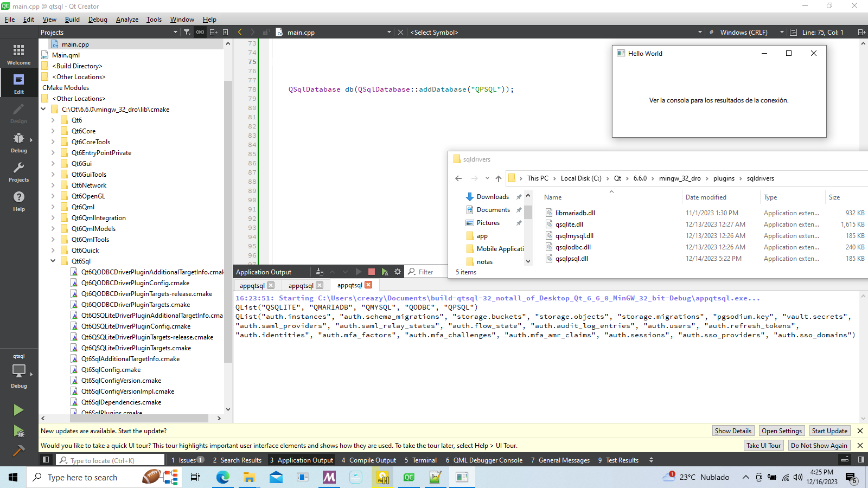Open the Projects mode in sidebar
Screen dimensions: 868x488
(x=18, y=171)
